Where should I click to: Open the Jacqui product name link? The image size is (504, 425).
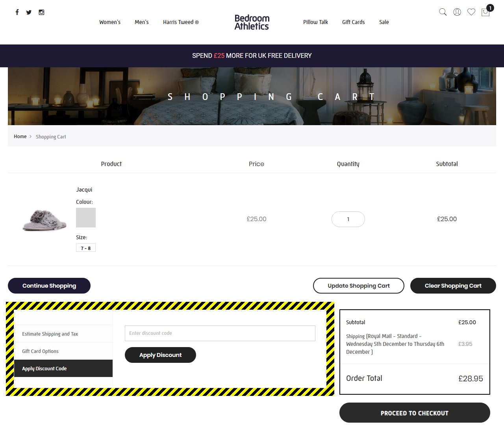(x=84, y=190)
